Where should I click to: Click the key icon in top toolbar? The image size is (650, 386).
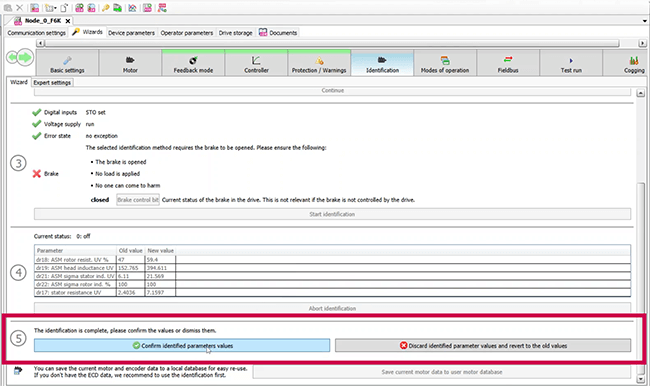pyautogui.click(x=106, y=8)
